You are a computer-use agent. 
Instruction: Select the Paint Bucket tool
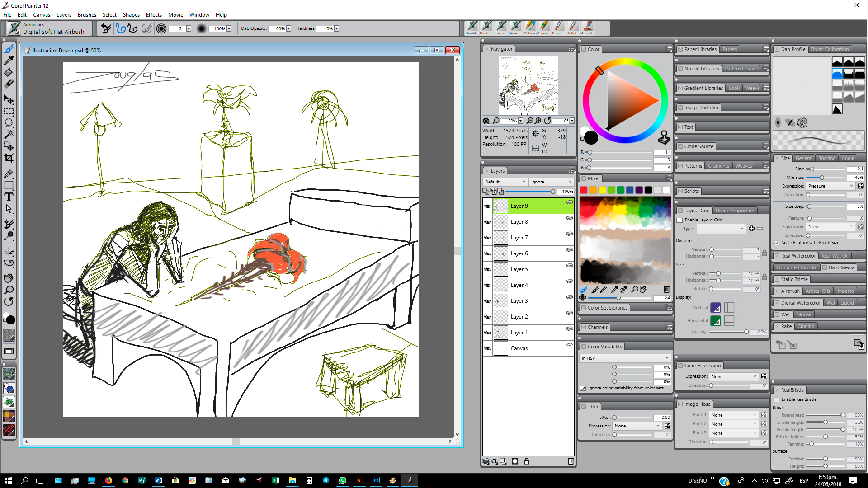9,72
